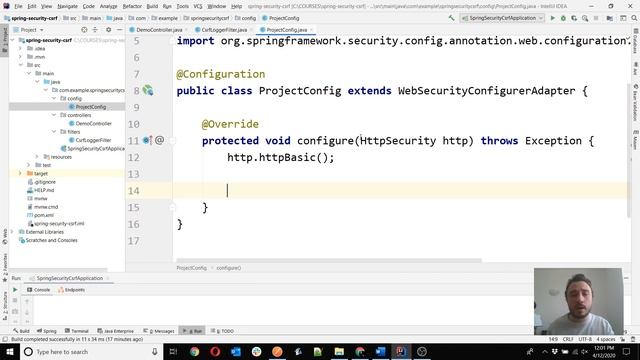Image resolution: width=640 pixels, height=360 pixels.
Task: Click the profiler run icon in toolbar
Action: (585, 18)
